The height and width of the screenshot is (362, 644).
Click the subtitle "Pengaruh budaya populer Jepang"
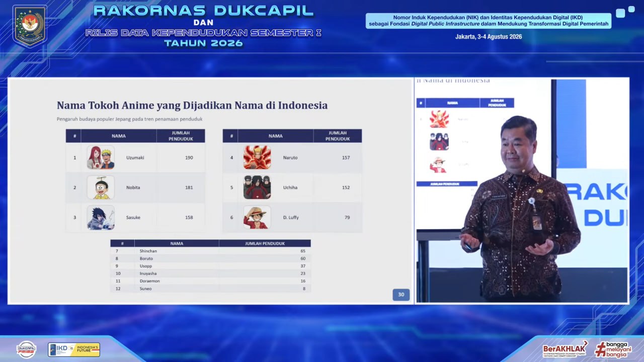[x=129, y=119]
